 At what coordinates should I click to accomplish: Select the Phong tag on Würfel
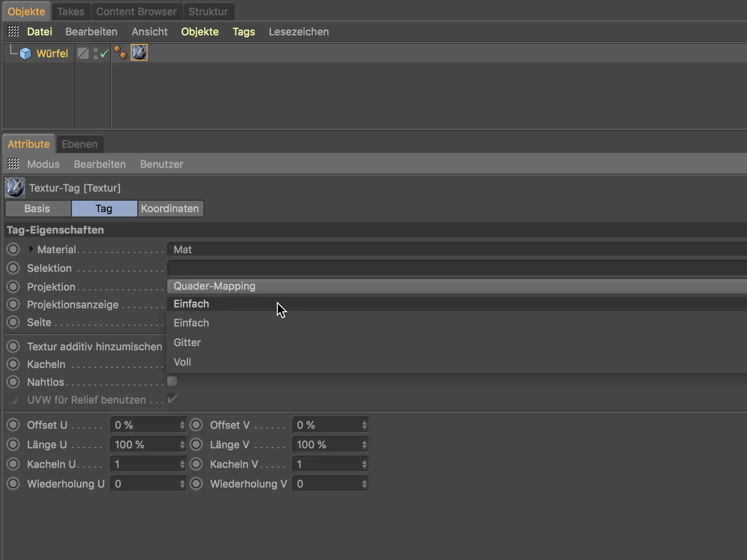click(120, 53)
